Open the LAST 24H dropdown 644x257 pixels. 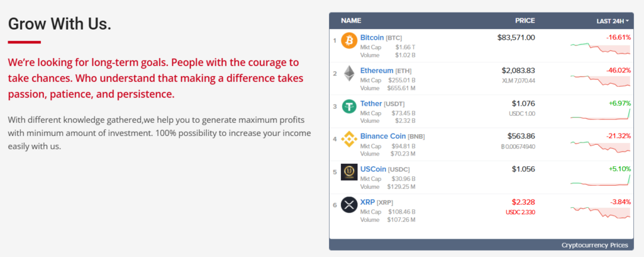613,21
